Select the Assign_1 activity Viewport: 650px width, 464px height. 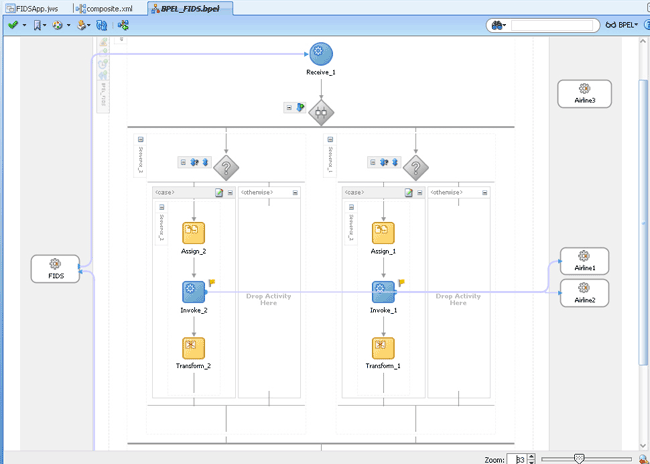point(383,233)
